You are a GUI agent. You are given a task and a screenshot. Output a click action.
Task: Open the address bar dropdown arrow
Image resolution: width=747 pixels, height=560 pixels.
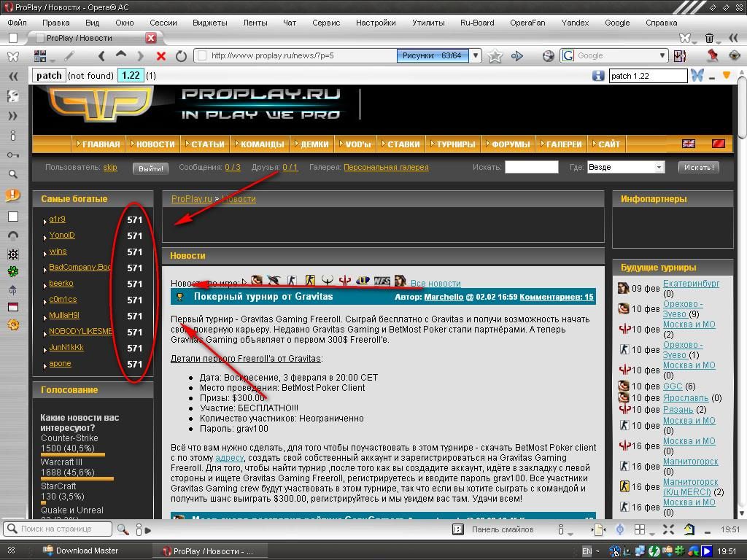coord(476,55)
